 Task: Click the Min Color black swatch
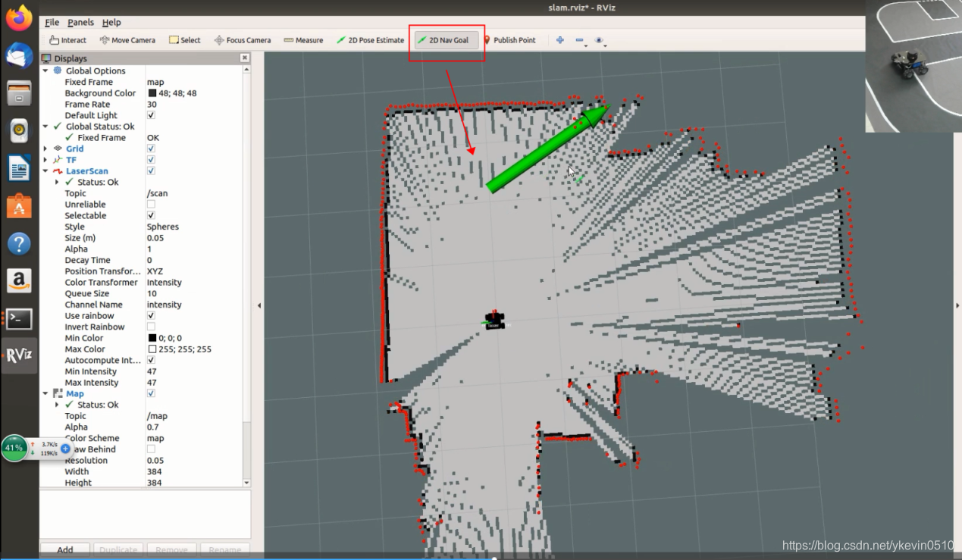pos(152,338)
